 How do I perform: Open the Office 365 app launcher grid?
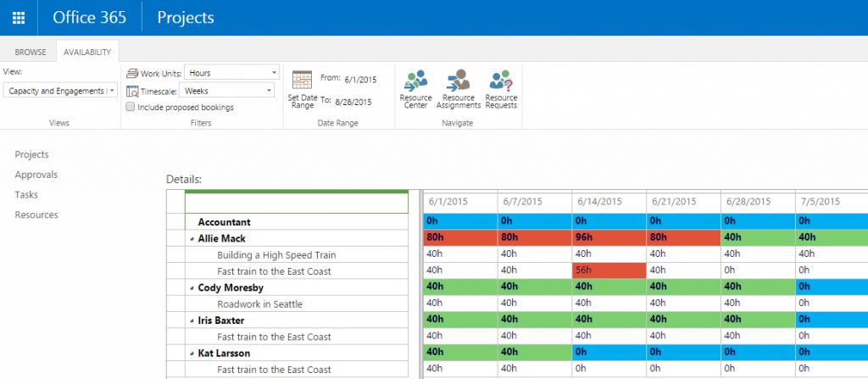[x=18, y=18]
